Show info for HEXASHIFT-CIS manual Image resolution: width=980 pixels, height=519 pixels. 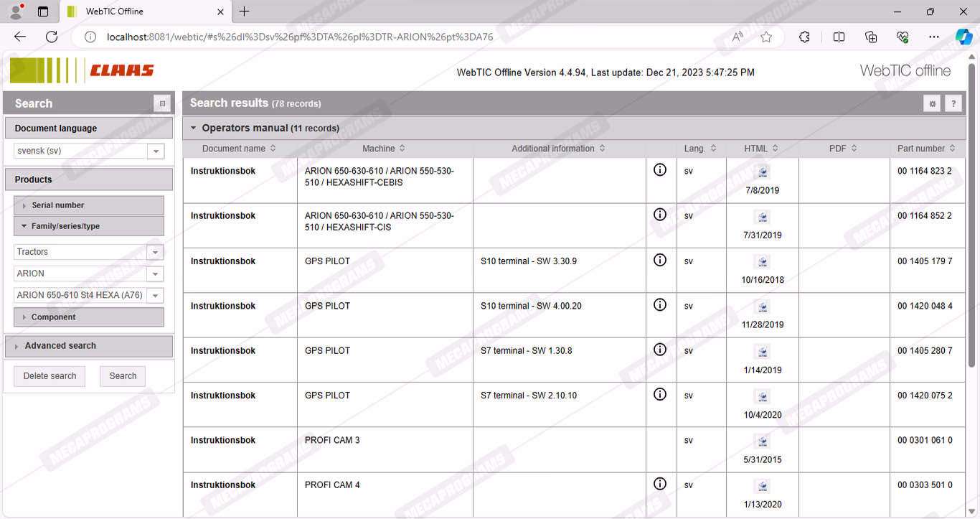(660, 215)
